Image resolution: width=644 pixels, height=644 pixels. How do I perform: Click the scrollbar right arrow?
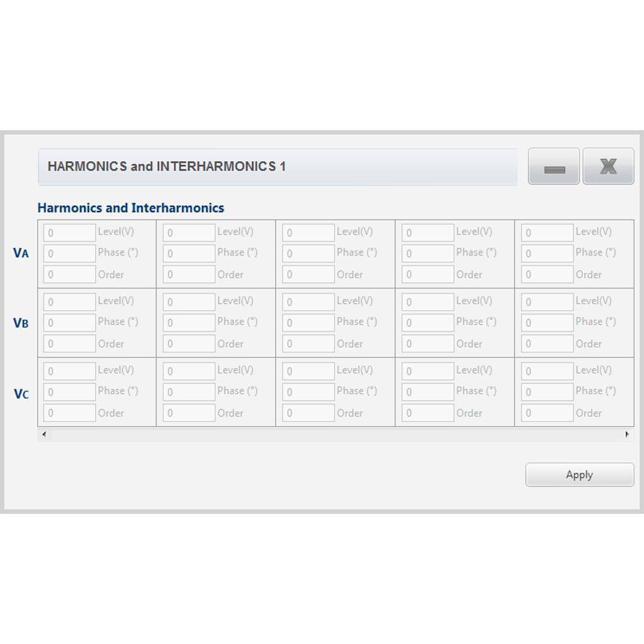click(627, 434)
